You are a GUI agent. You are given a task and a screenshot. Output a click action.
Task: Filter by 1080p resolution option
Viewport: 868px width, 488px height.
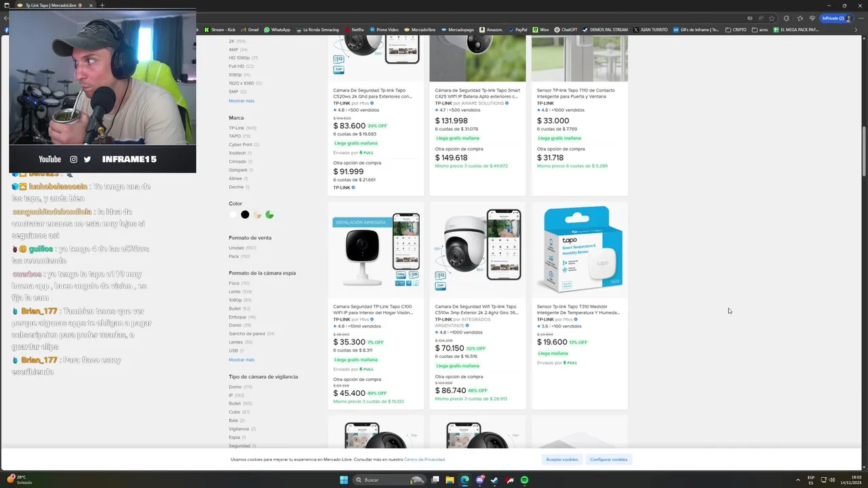[x=241, y=75]
